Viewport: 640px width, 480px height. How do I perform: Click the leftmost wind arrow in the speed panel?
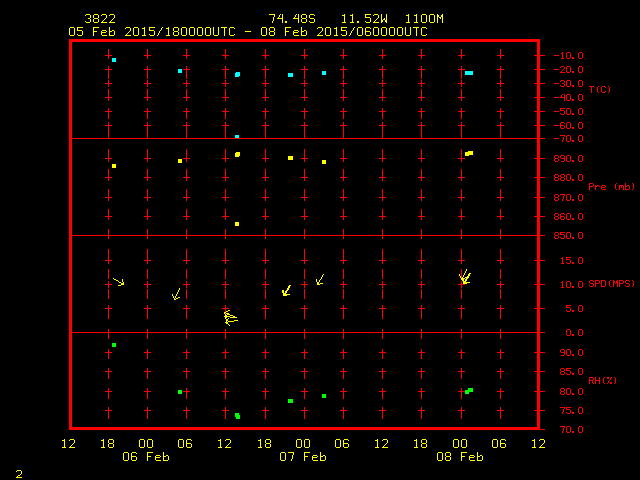tap(119, 282)
